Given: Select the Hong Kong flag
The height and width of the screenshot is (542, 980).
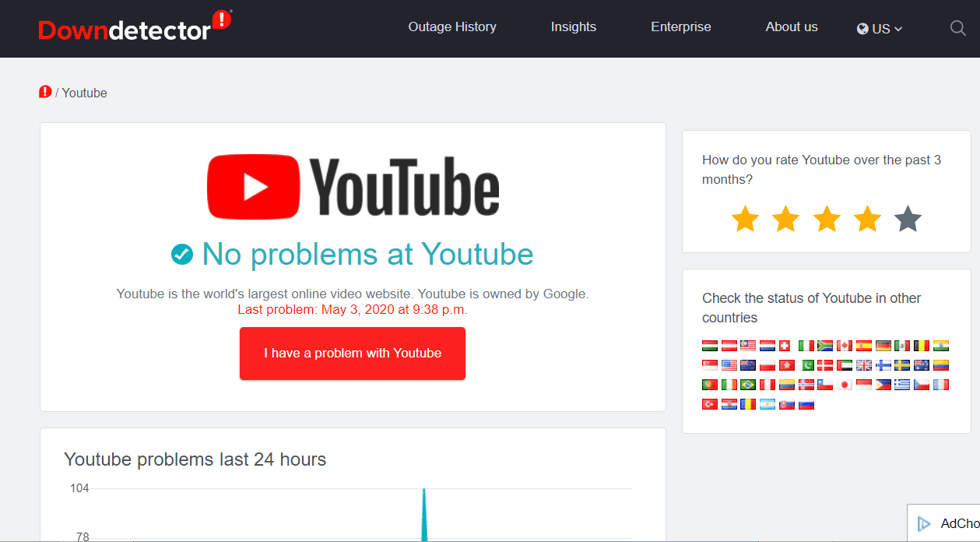Looking at the screenshot, I should pyautogui.click(x=787, y=365).
